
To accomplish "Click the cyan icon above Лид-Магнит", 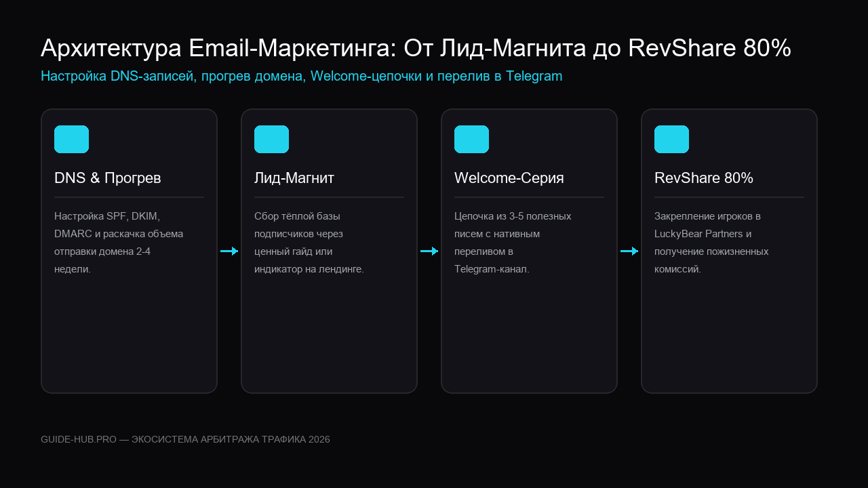I will pos(271,139).
